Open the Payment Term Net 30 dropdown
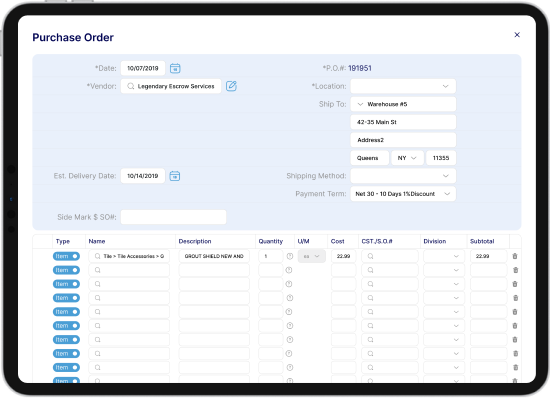The image size is (550, 398). pos(403,194)
